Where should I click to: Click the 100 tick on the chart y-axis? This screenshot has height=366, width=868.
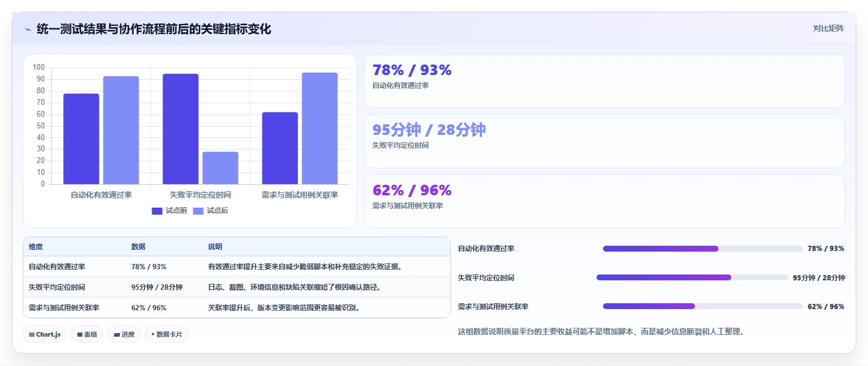click(x=39, y=67)
